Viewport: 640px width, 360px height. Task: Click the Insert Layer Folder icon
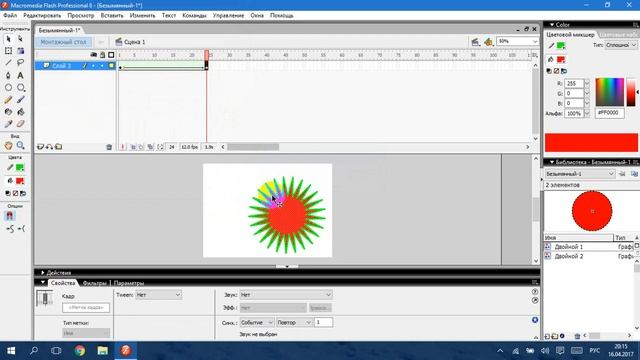point(58,147)
